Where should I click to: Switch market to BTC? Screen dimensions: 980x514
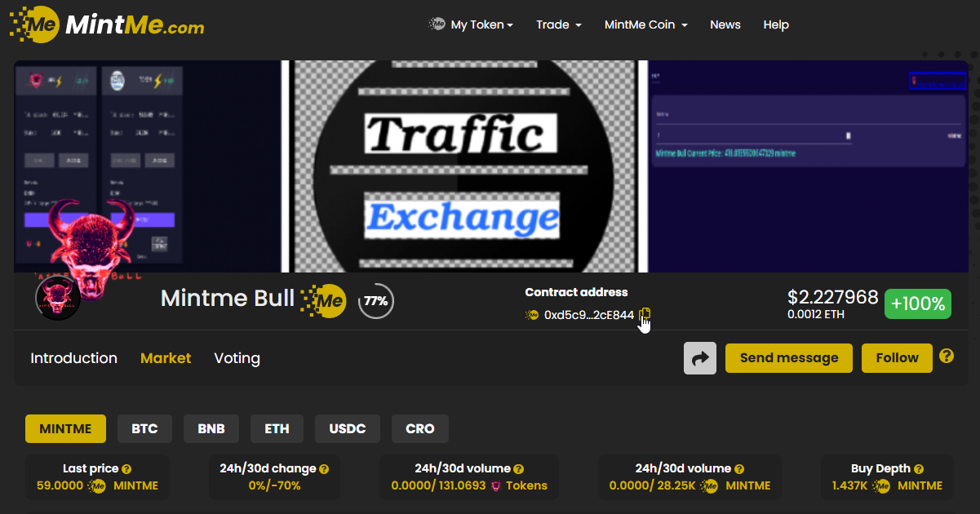click(x=144, y=428)
